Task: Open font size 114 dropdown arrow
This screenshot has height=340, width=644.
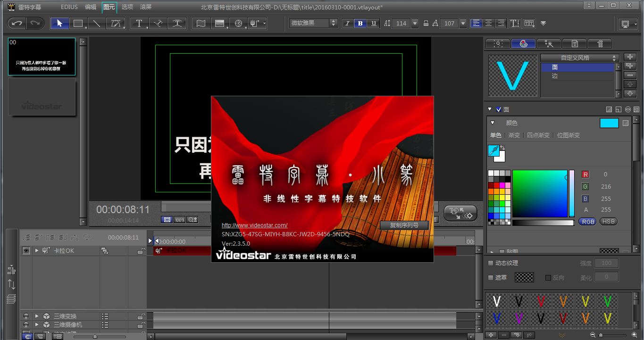Action: pyautogui.click(x=415, y=23)
